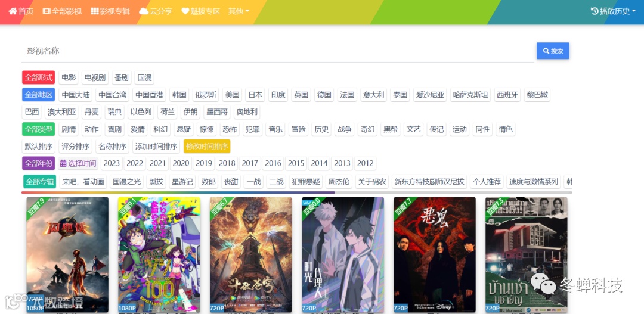
Task: Select the 全部地区 filter
Action: tap(39, 95)
